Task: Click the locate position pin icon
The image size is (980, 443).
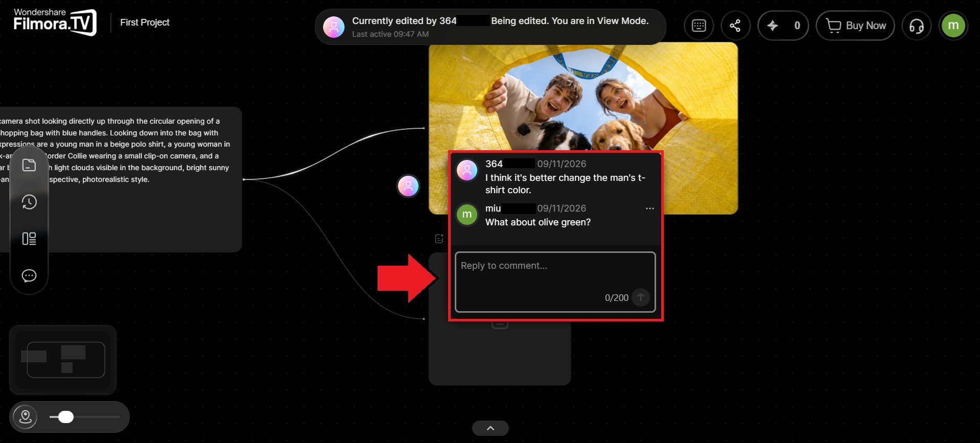Action: click(25, 417)
